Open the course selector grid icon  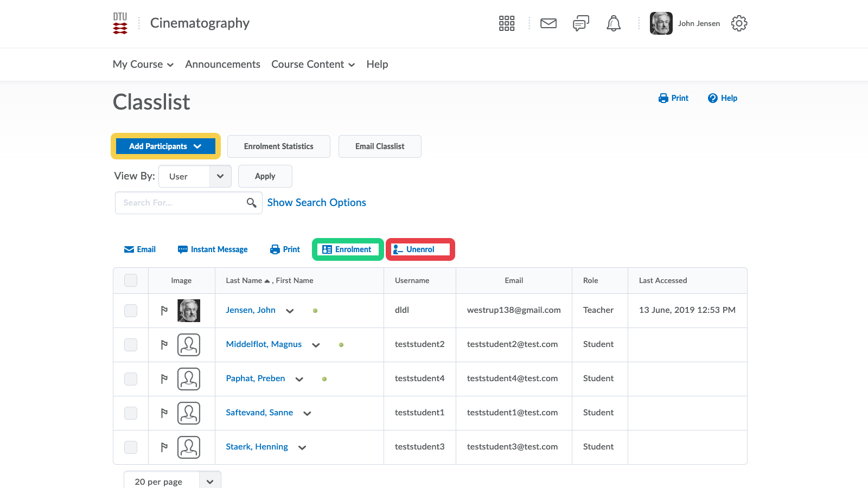click(x=506, y=23)
